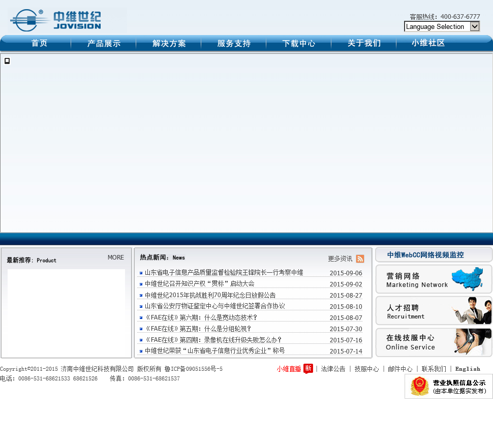Open the 邮件中心 footer link
Viewport: 493px width, 448px height.
(x=400, y=369)
